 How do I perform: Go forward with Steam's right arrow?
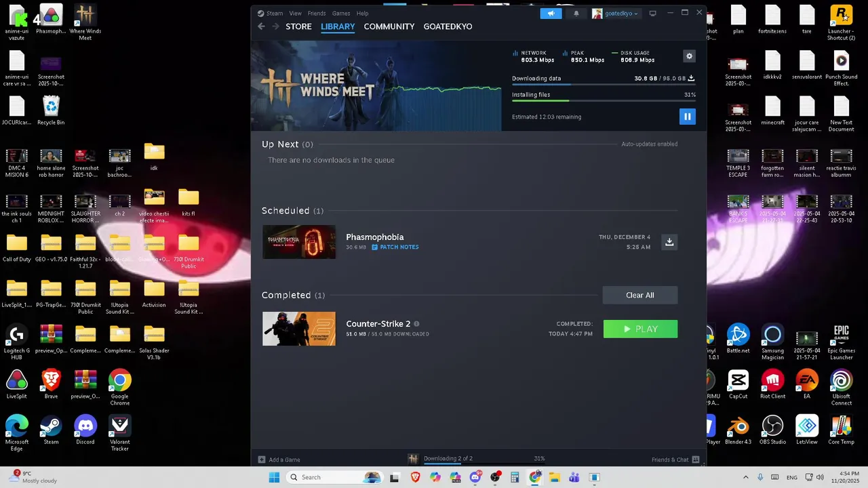[275, 26]
